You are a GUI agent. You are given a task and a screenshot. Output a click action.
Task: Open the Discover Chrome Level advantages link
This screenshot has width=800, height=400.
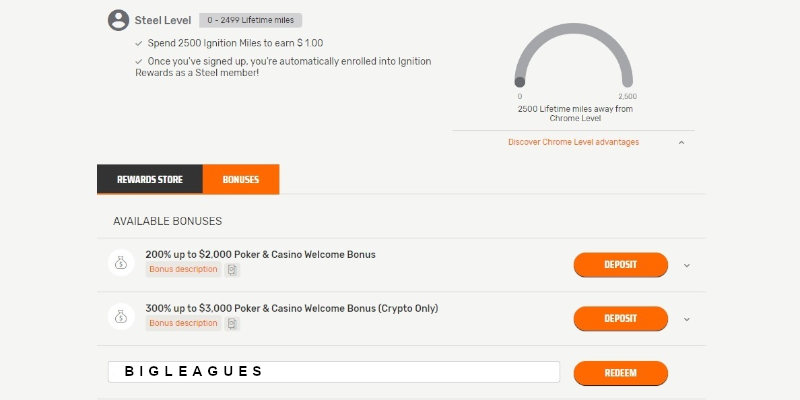click(x=573, y=142)
